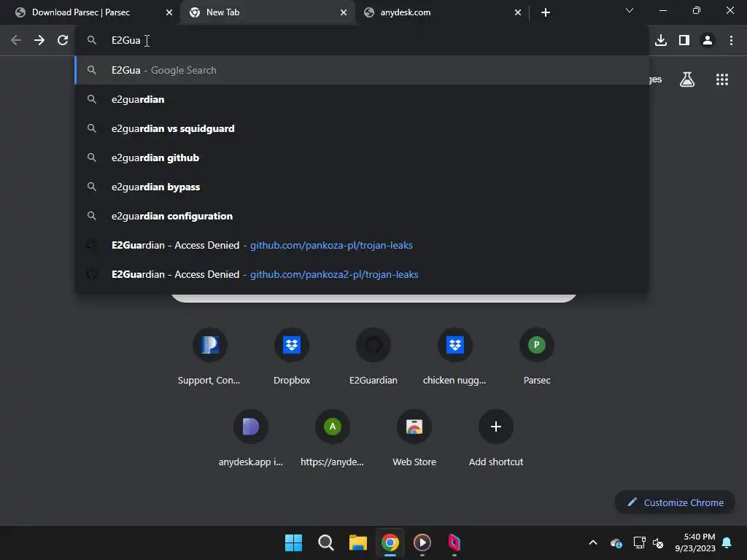Image resolution: width=747 pixels, height=560 pixels.
Task: Pick the e2guardian github suggestion
Action: [362, 157]
